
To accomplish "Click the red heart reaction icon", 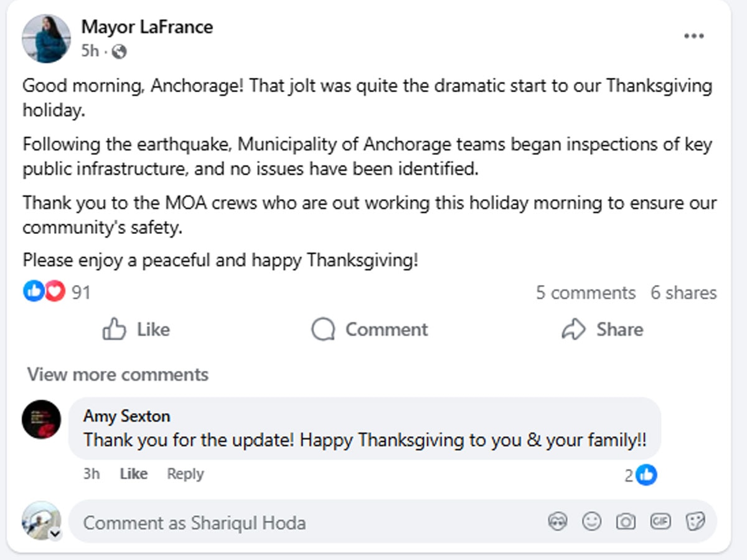I will click(55, 291).
